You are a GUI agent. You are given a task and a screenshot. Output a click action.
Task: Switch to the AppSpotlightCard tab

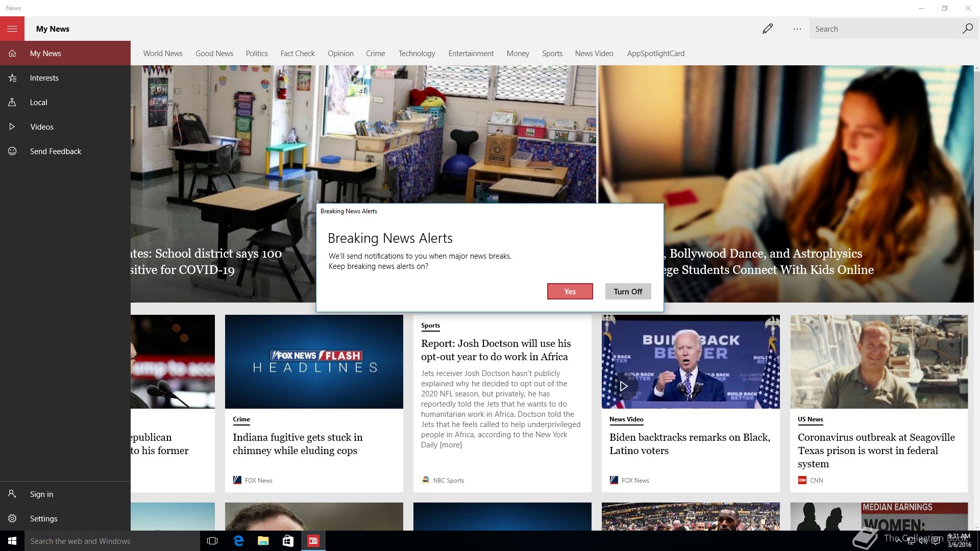(x=656, y=54)
